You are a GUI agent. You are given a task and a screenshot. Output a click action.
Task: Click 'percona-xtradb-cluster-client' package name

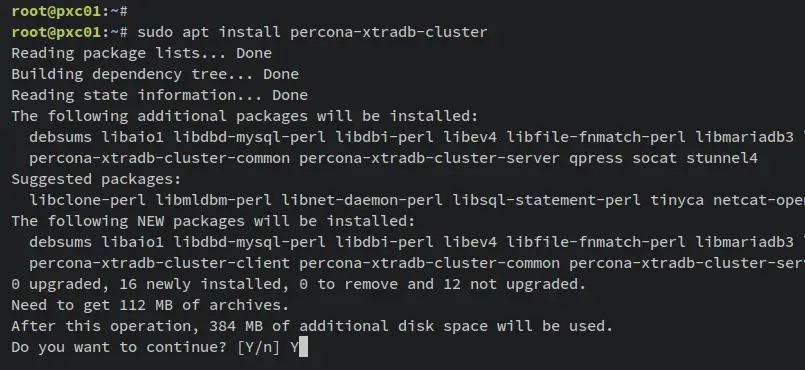(160, 263)
